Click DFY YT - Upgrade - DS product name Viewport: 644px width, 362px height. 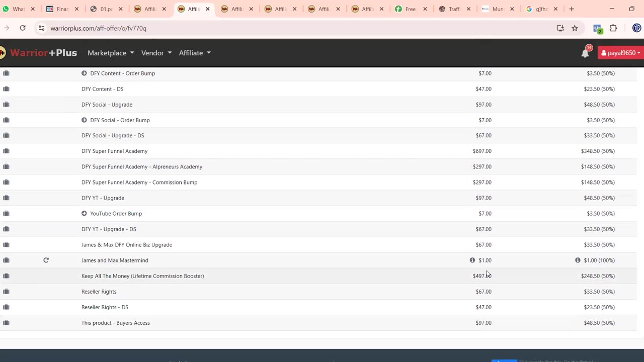tap(109, 229)
